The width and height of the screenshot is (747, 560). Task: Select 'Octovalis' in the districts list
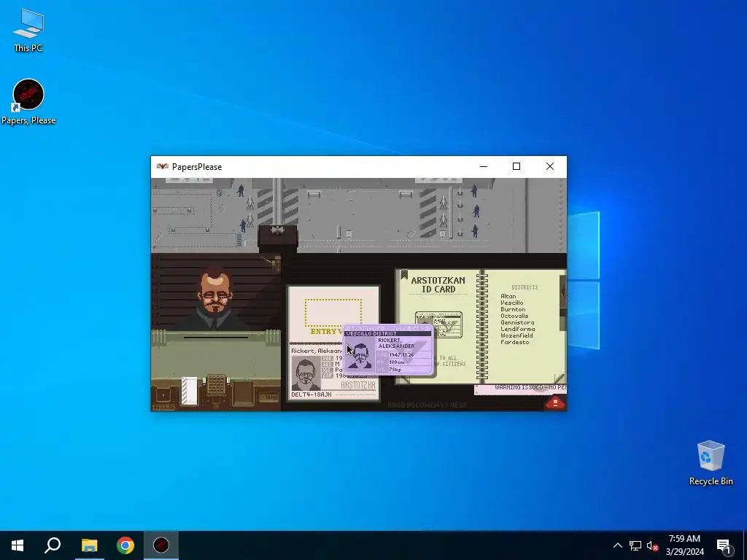click(514, 316)
